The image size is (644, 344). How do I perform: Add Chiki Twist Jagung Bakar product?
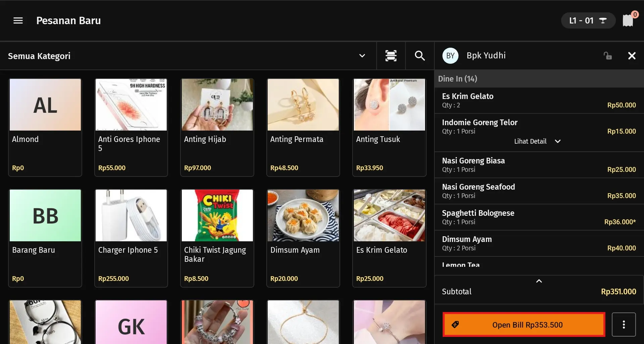point(217,238)
